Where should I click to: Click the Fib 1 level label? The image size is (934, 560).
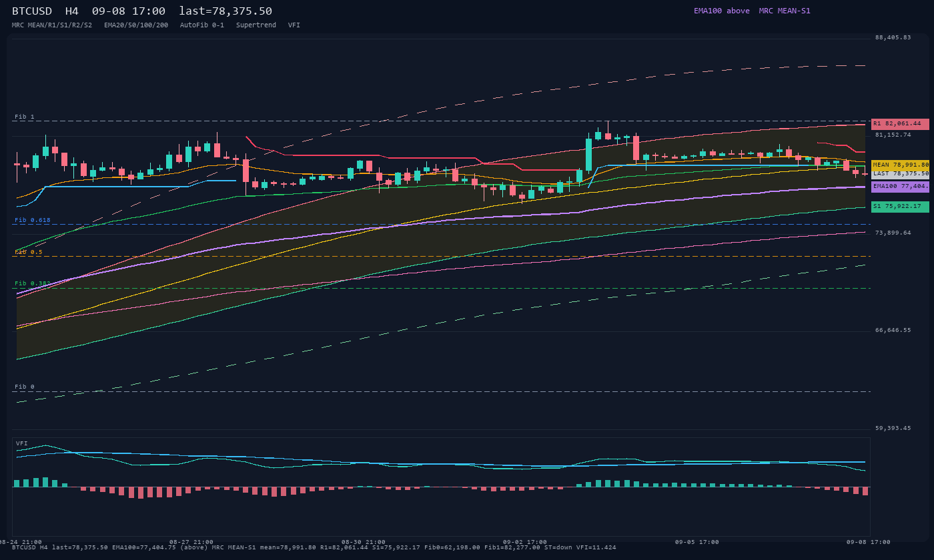coord(25,117)
